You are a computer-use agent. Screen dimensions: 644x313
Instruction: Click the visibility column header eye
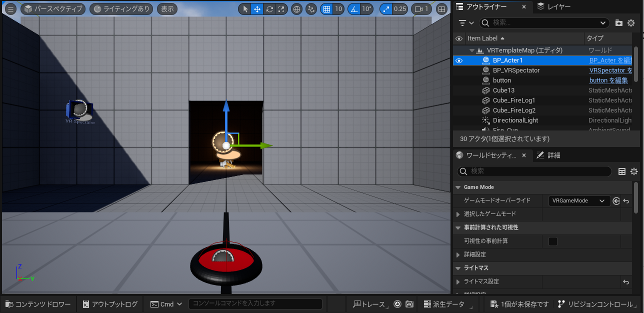pyautogui.click(x=459, y=38)
